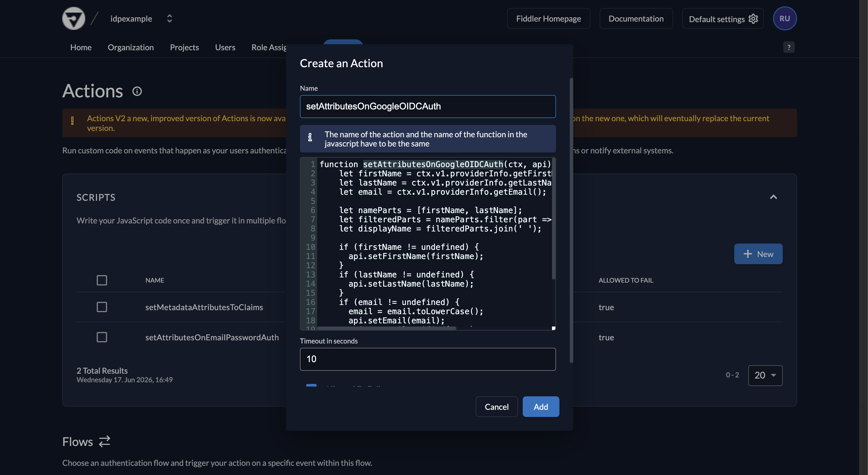Go to the Organization tab
The image size is (868, 475).
pos(131,47)
